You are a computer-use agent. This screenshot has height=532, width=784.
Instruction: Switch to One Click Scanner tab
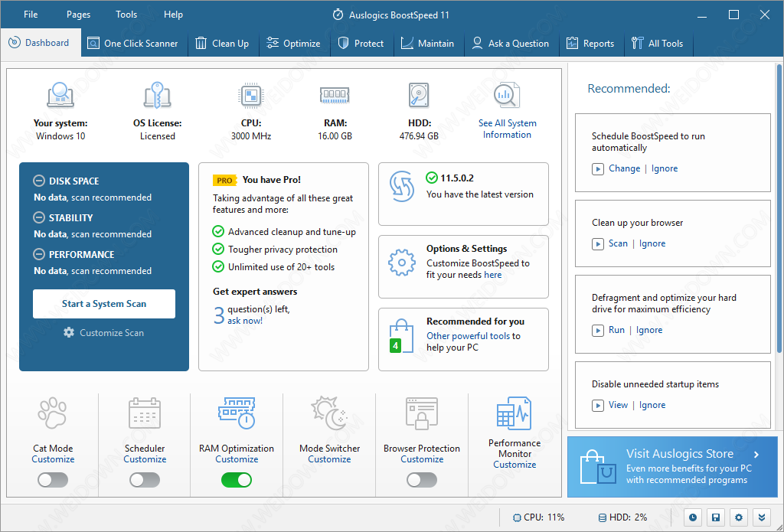133,44
